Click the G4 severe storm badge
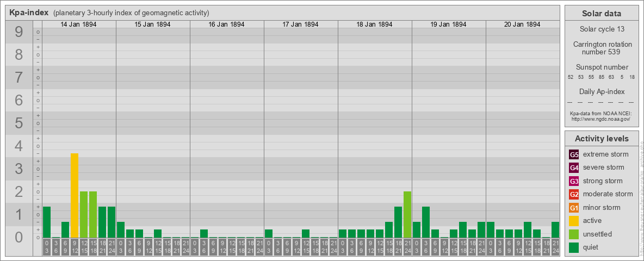Screen dimensions: 644x261 pos(574,167)
